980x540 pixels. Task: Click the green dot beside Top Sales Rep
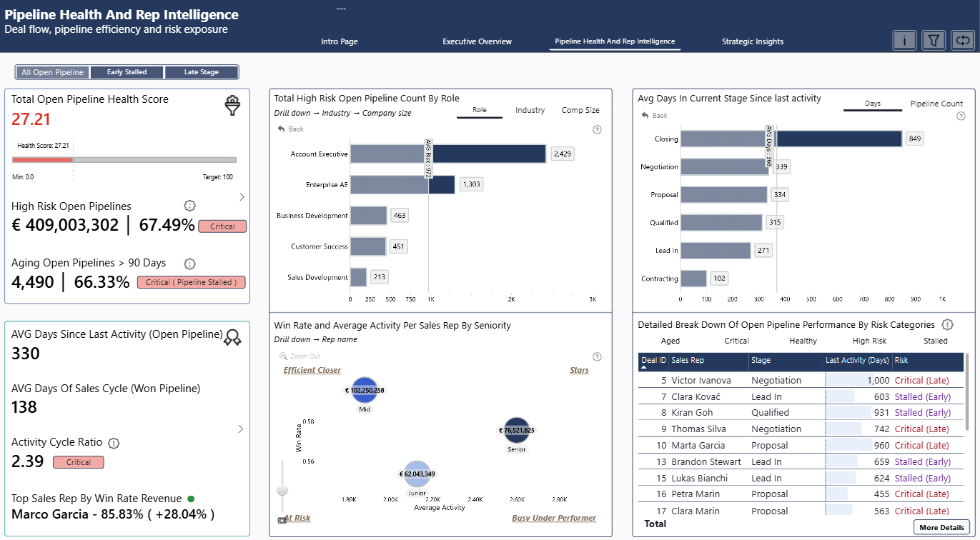coord(191,499)
